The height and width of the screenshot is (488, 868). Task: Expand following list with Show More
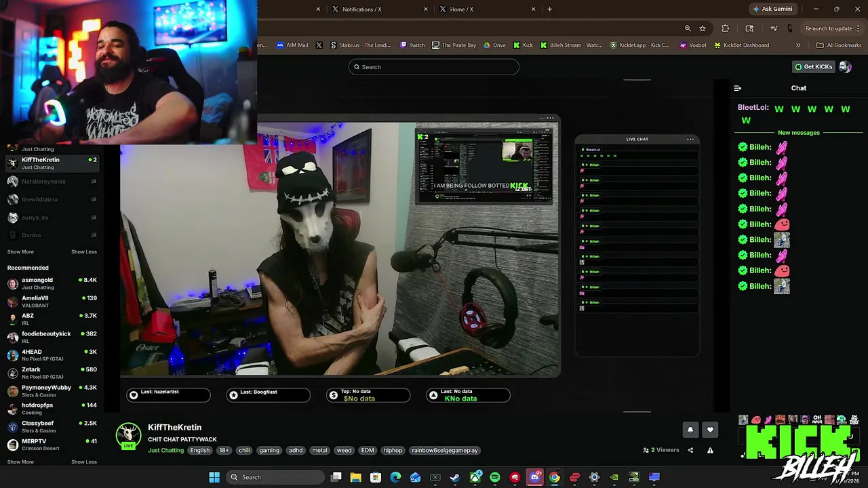tap(20, 252)
